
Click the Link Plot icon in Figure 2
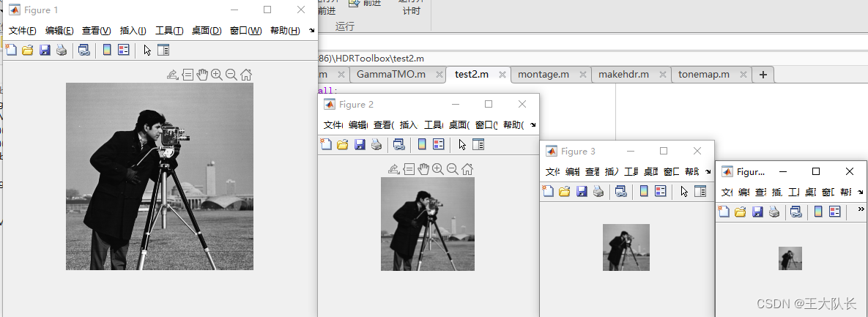[x=398, y=144]
